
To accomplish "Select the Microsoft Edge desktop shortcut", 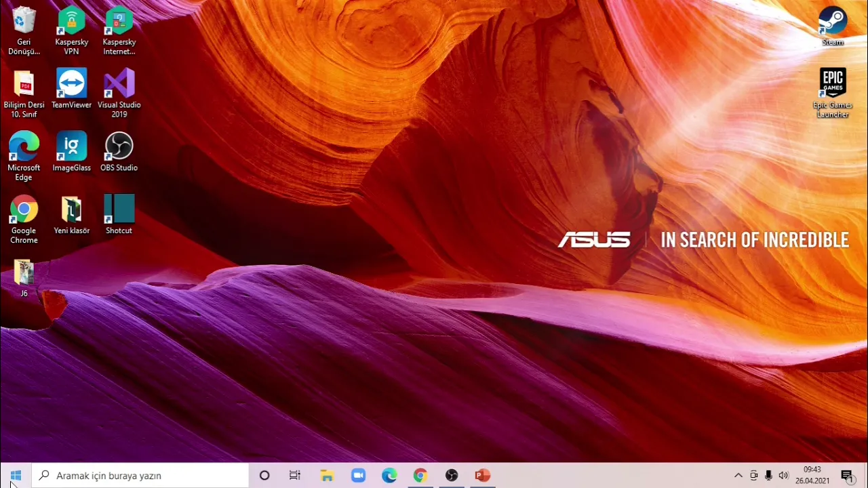I will [x=24, y=157].
